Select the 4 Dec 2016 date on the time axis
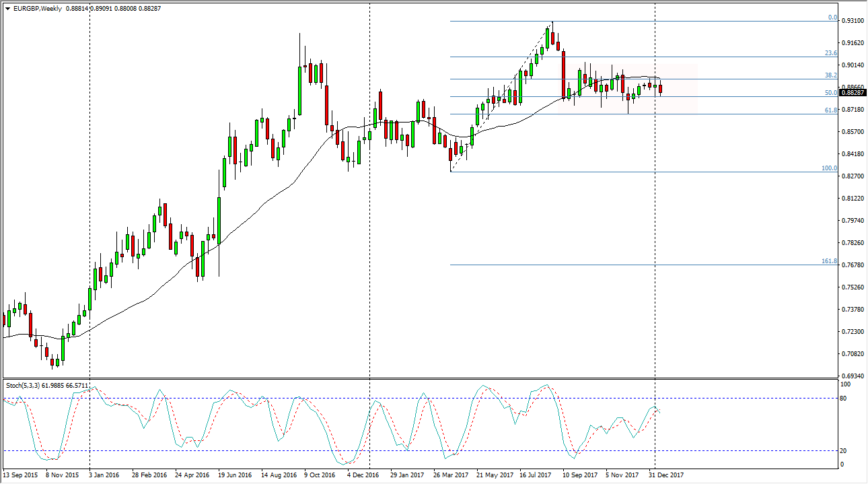 tap(363, 475)
